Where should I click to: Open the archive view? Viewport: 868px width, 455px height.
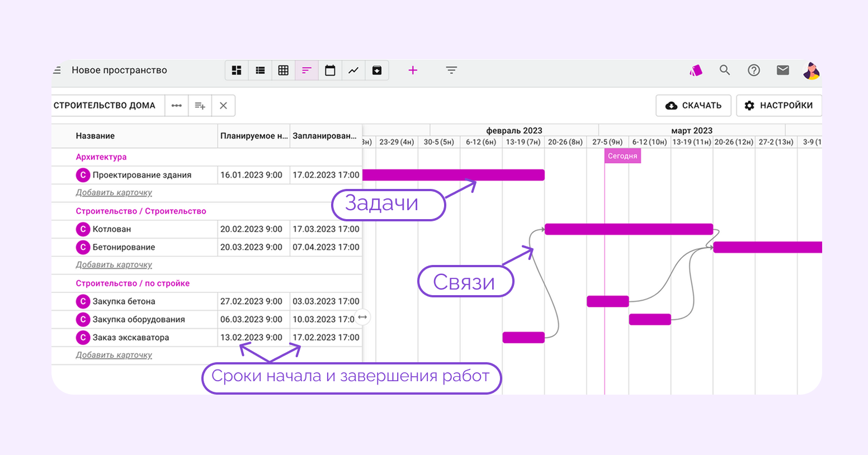(x=377, y=70)
